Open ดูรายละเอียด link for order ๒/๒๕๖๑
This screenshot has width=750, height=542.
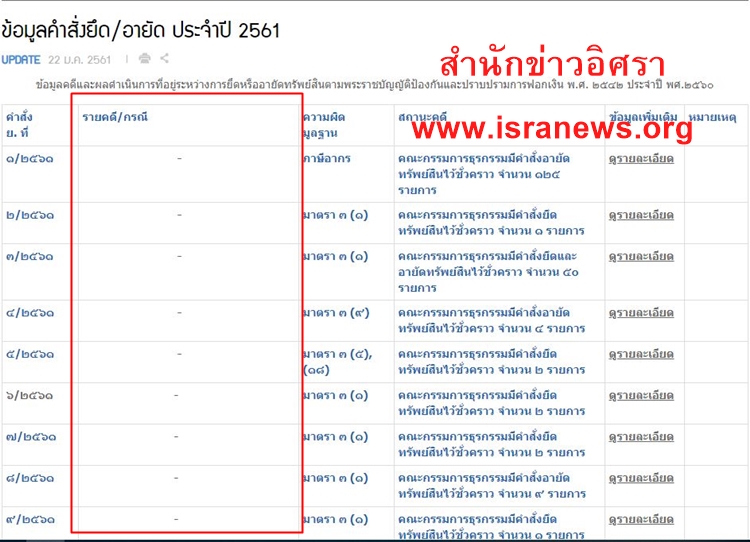(641, 215)
